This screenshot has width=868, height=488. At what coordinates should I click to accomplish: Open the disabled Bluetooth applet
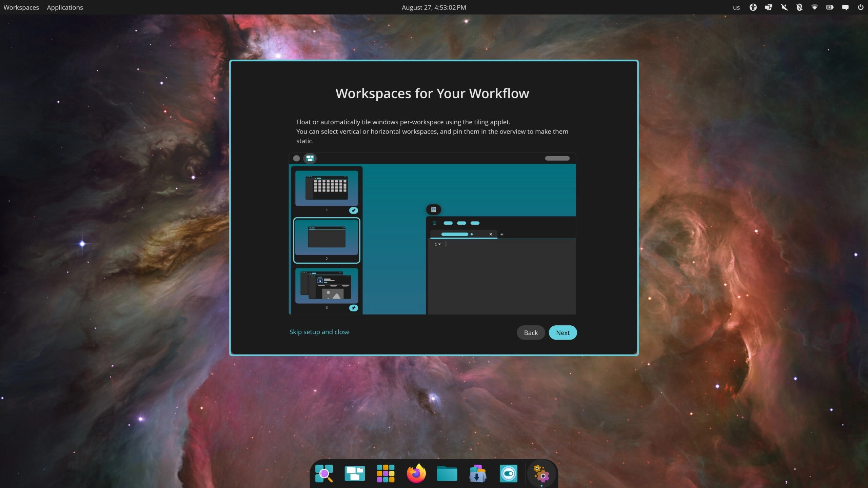pos(799,7)
